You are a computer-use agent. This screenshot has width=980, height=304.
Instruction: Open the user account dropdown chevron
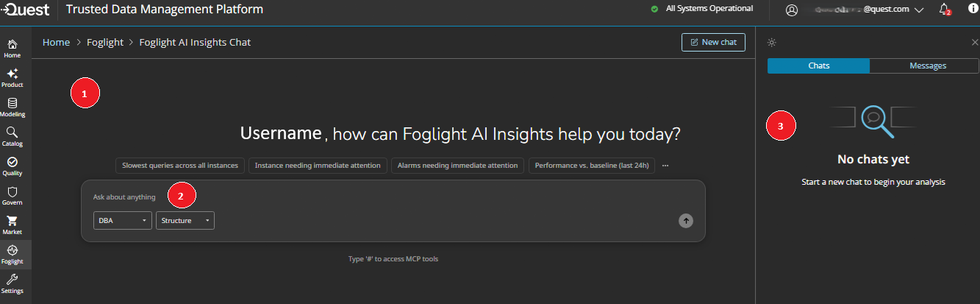pyautogui.click(x=918, y=10)
